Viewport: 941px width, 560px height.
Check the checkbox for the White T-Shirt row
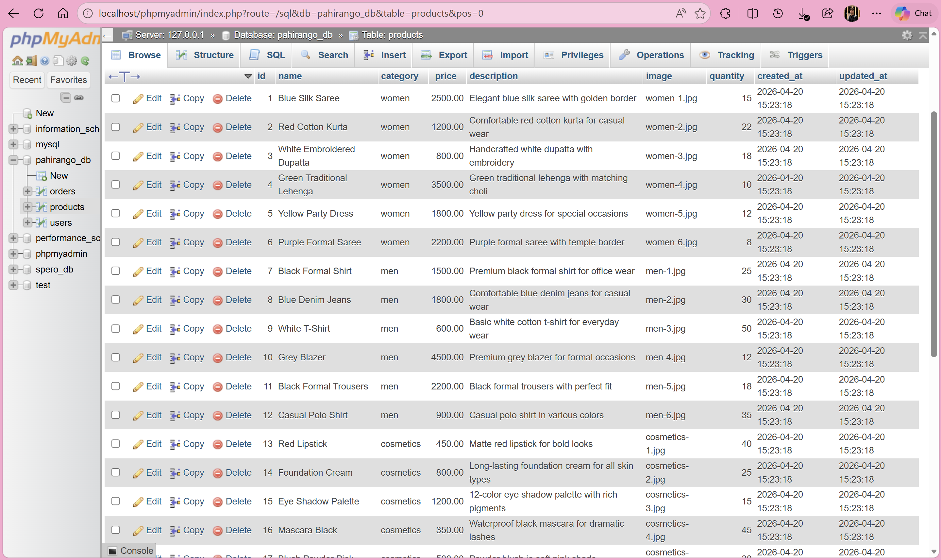click(x=115, y=329)
